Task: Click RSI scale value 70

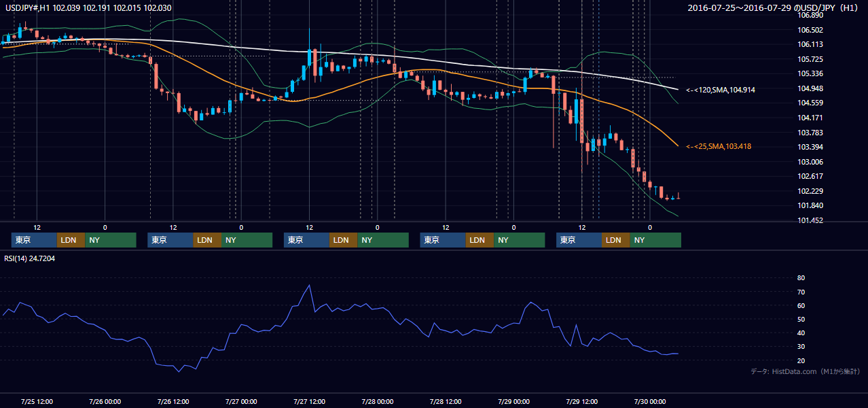Action: (801, 292)
